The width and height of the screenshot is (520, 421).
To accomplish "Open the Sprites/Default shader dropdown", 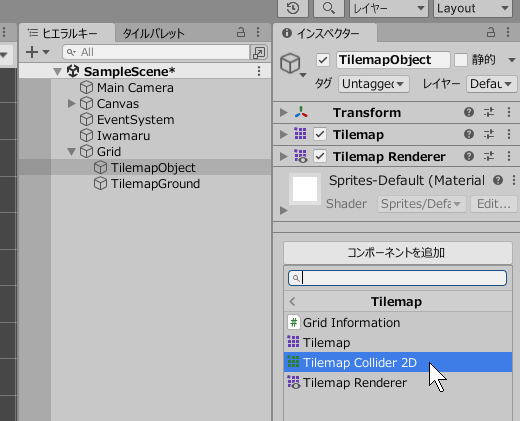I will click(421, 204).
